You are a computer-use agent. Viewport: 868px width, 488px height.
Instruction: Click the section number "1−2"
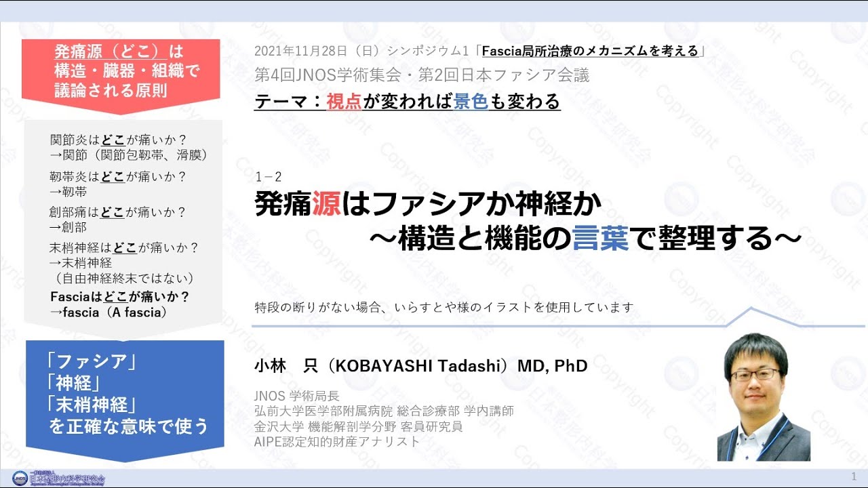coord(269,178)
